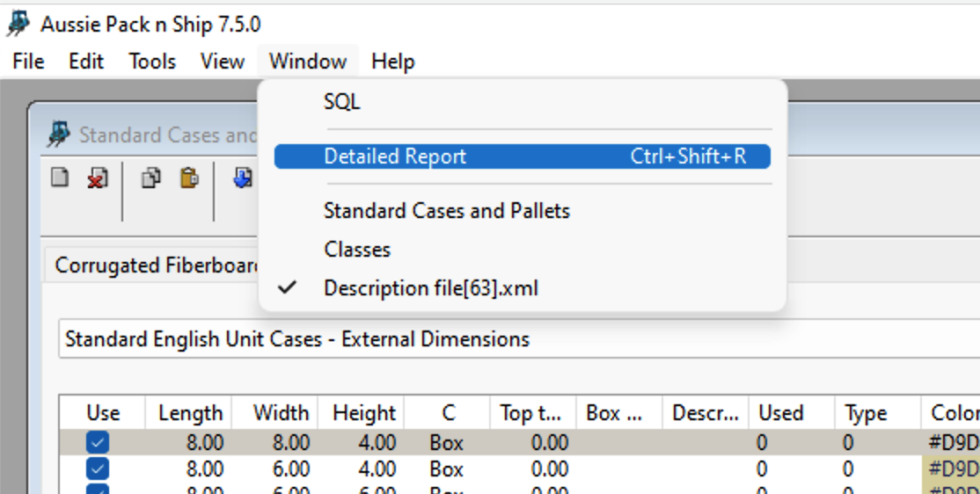Sort by the Height column header
The height and width of the screenshot is (494, 980).
[362, 413]
